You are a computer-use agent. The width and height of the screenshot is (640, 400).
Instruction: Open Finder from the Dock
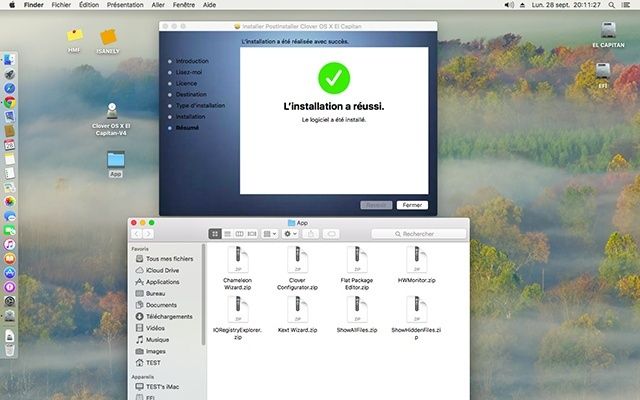(9, 60)
